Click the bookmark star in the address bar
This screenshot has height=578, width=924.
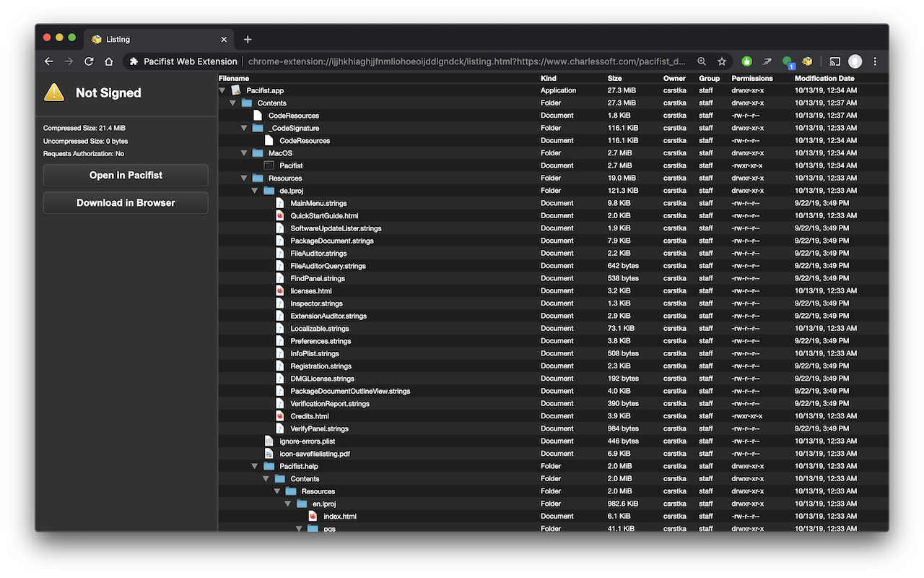(x=722, y=61)
